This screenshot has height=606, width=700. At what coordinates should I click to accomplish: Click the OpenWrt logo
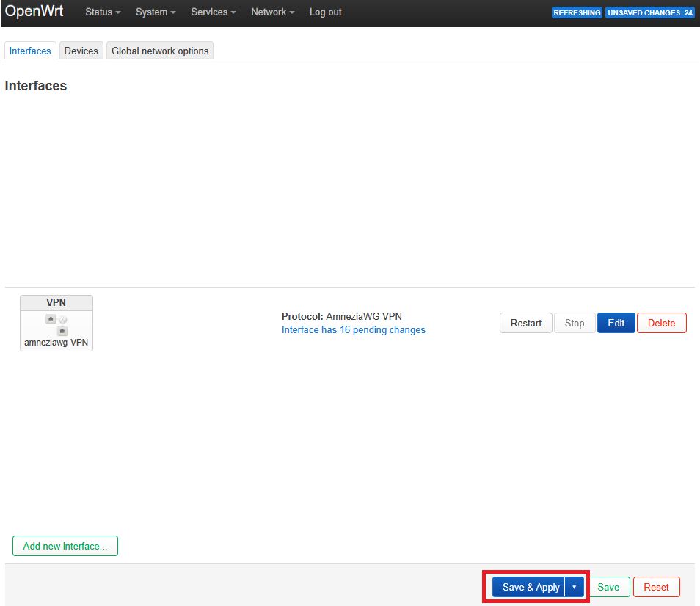coord(34,12)
